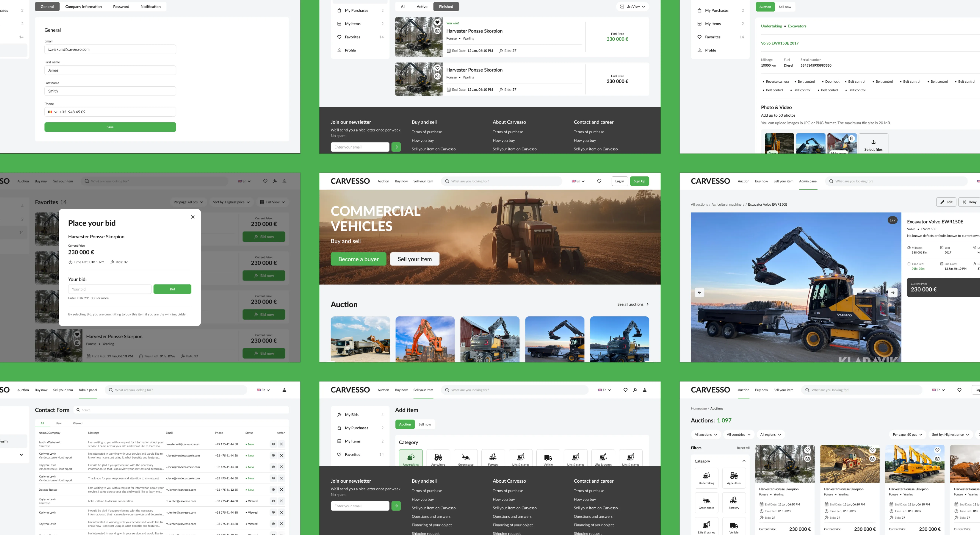This screenshot has height=535, width=980.
Task: Click Bid button in bid dialog
Action: (x=172, y=289)
